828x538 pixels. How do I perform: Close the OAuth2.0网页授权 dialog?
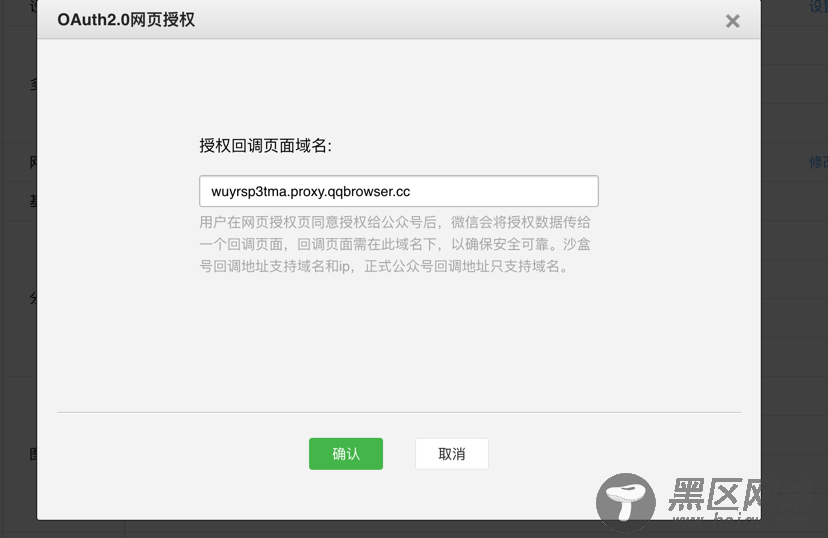[x=732, y=21]
